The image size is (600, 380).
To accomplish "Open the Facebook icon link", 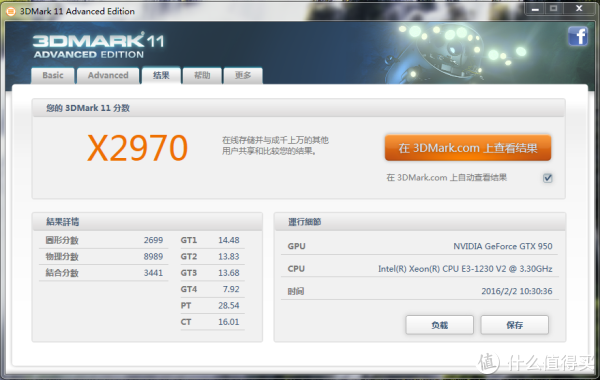I will (578, 37).
